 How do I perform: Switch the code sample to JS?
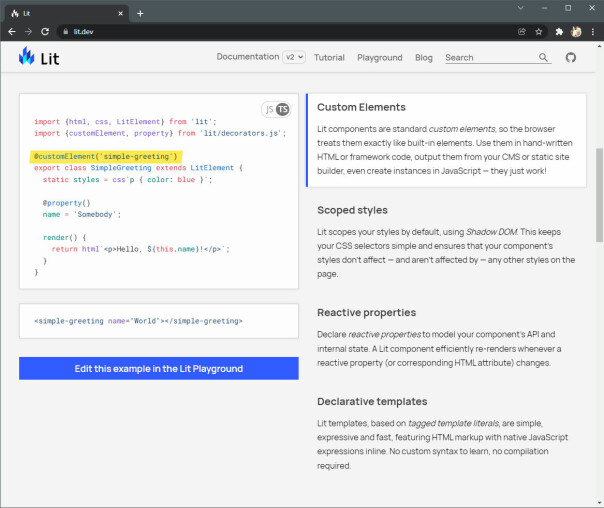click(x=269, y=109)
